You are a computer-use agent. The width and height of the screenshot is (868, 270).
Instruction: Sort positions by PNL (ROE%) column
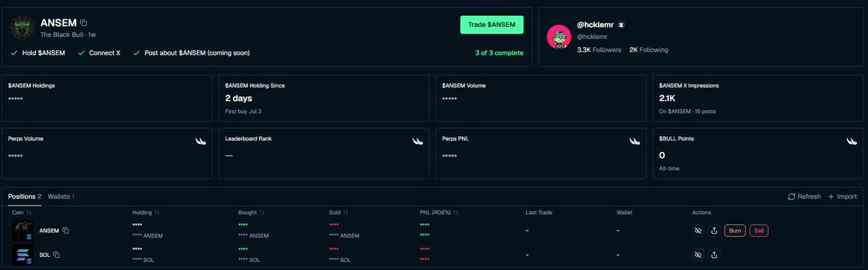tap(439, 213)
